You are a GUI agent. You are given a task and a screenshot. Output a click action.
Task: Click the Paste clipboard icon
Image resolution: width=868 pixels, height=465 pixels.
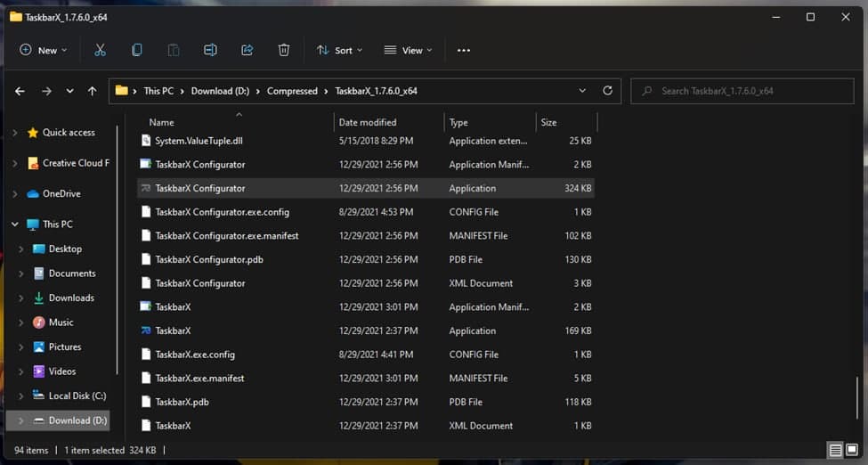pyautogui.click(x=174, y=51)
